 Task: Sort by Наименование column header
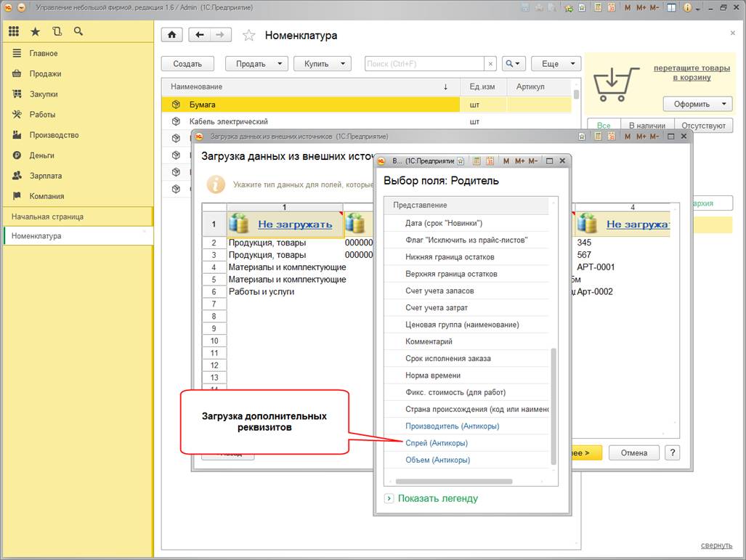point(311,86)
